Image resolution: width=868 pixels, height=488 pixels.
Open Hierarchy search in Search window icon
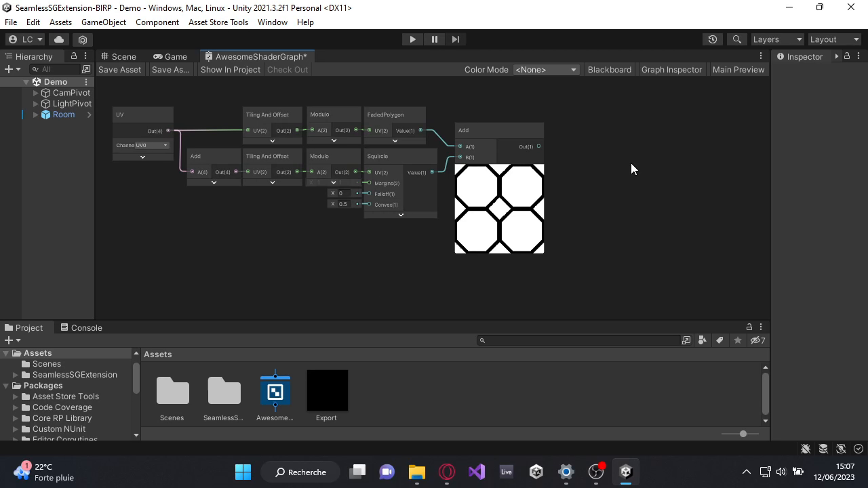(86, 69)
